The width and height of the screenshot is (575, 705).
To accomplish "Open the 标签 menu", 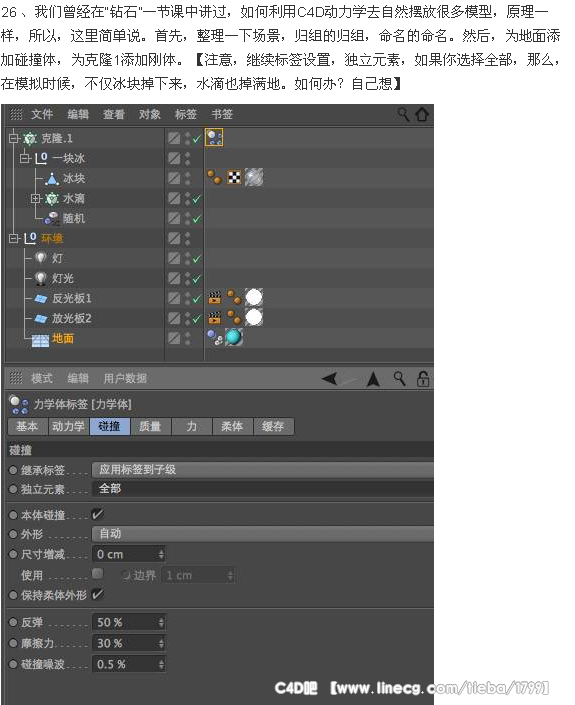I will point(186,114).
